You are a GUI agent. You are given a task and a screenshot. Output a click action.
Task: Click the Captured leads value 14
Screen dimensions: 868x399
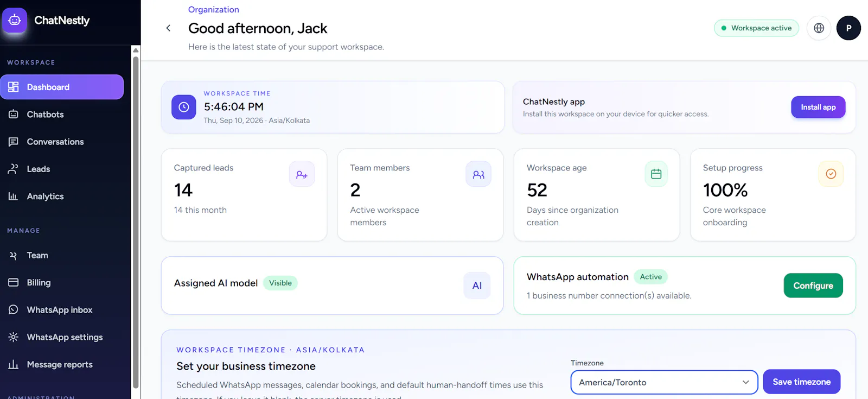click(x=183, y=190)
